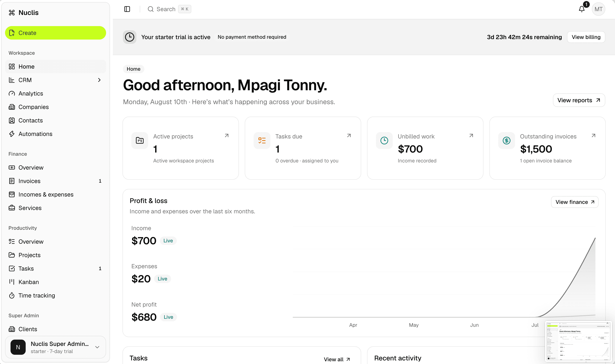Open Active projects card arrow
The image size is (615, 364).
pos(227,136)
